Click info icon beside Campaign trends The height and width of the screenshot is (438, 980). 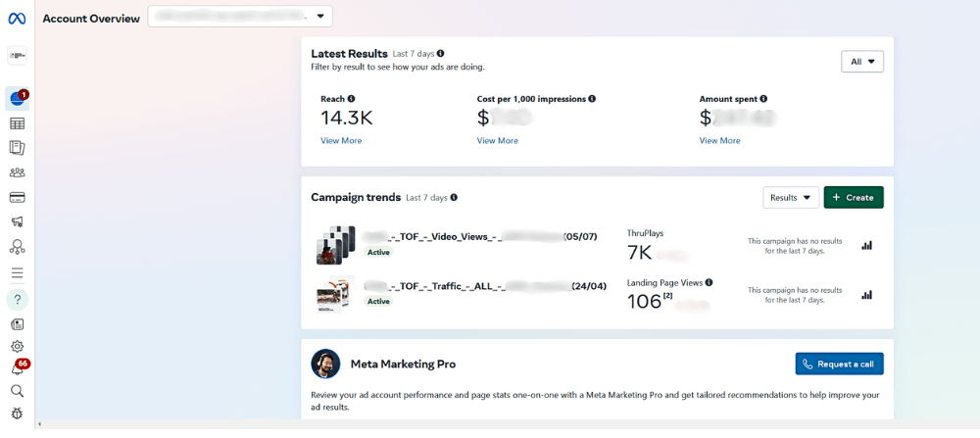tap(454, 198)
